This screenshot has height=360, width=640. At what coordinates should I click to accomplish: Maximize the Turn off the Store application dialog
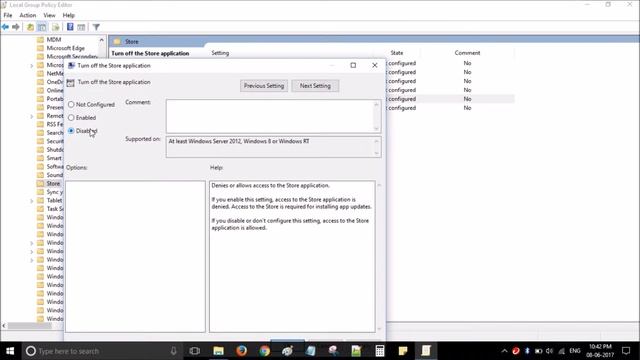coord(353,65)
